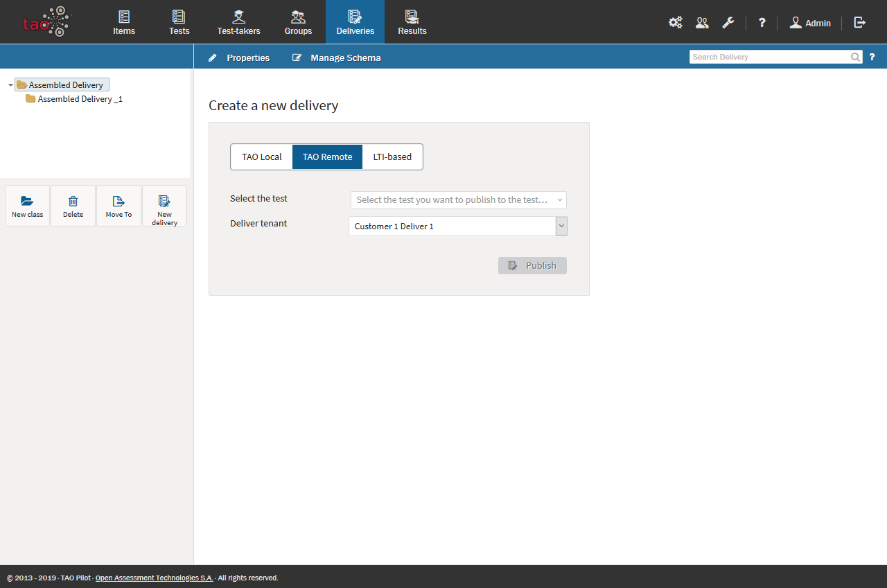Screen dimensions: 887x588
Task: Open the Admin user menu
Action: click(x=810, y=23)
